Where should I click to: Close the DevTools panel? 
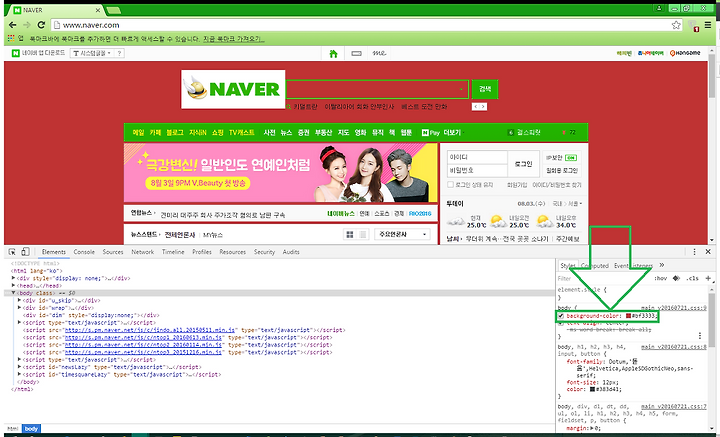pyautogui.click(x=708, y=252)
